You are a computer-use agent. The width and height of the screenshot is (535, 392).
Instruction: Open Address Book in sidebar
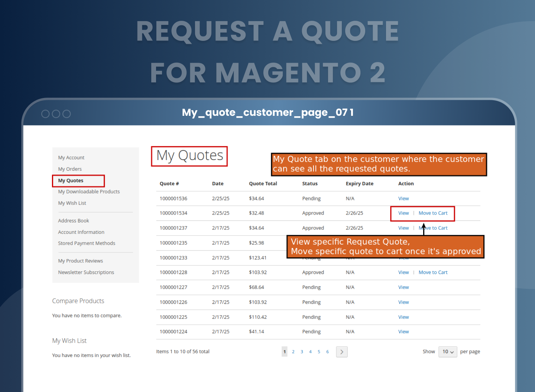point(74,221)
